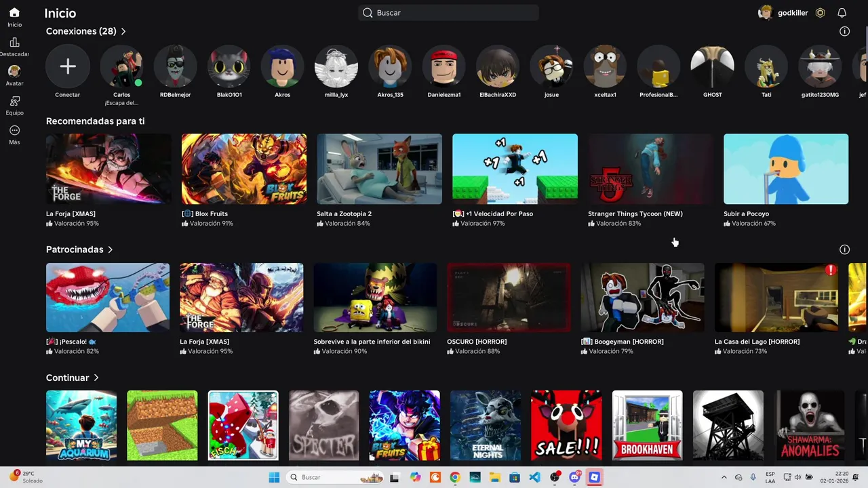Expand the Patrocinadas section chevron
Image resolution: width=868 pixels, height=488 pixels.
110,249
